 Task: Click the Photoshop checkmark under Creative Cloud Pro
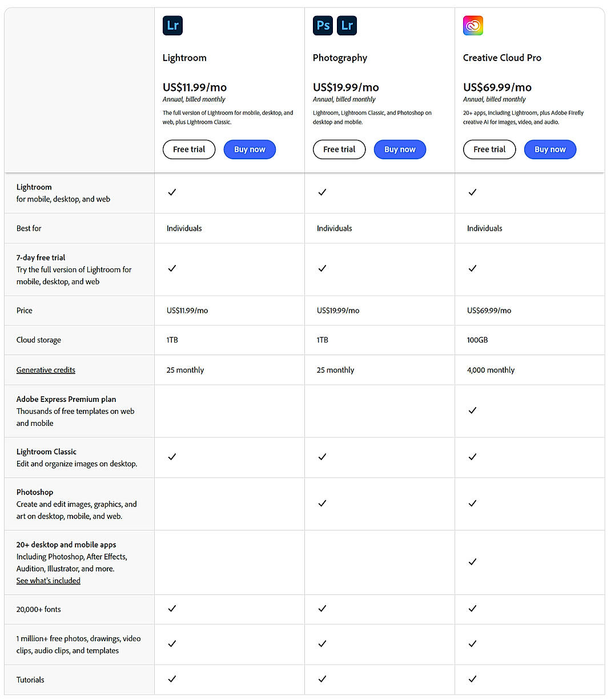click(472, 504)
